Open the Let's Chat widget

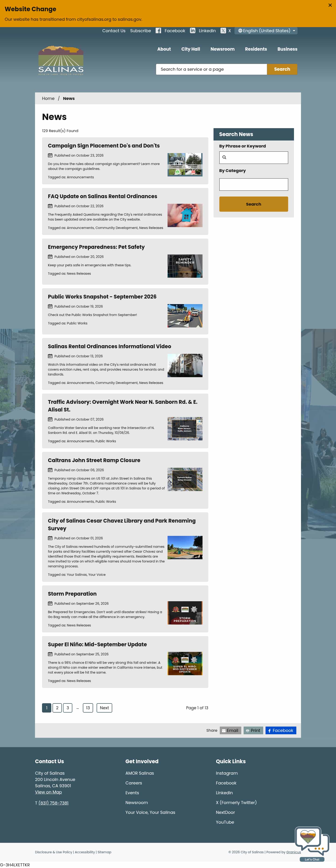312,844
